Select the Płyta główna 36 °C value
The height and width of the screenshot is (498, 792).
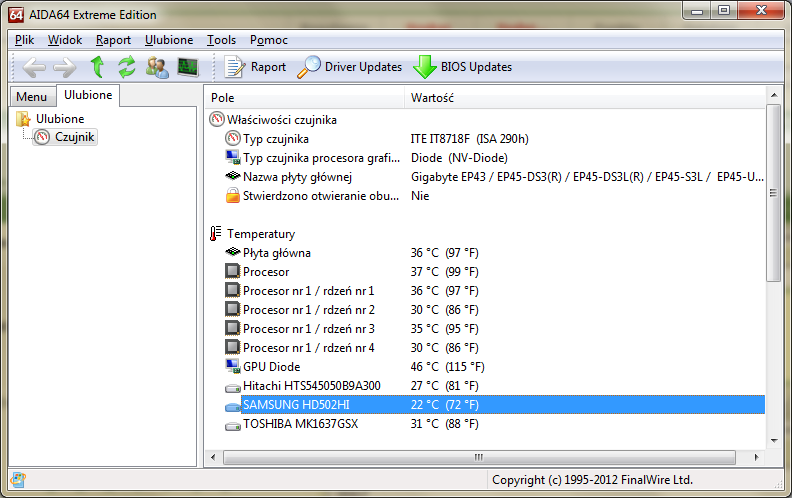(x=444, y=253)
